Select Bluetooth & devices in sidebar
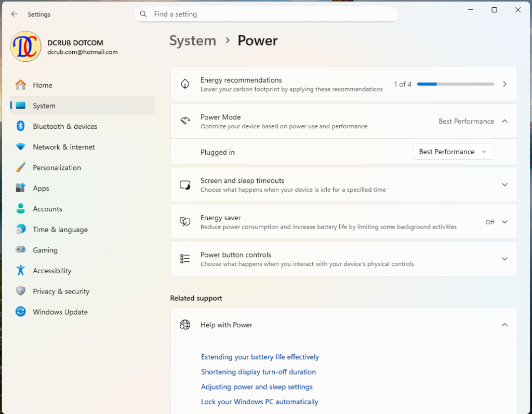This screenshot has width=532, height=414. (x=83, y=126)
